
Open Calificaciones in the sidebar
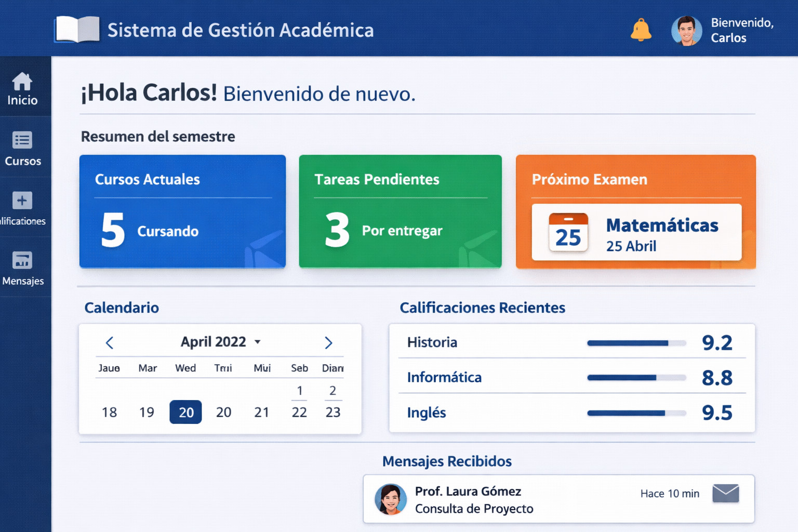tap(22, 201)
